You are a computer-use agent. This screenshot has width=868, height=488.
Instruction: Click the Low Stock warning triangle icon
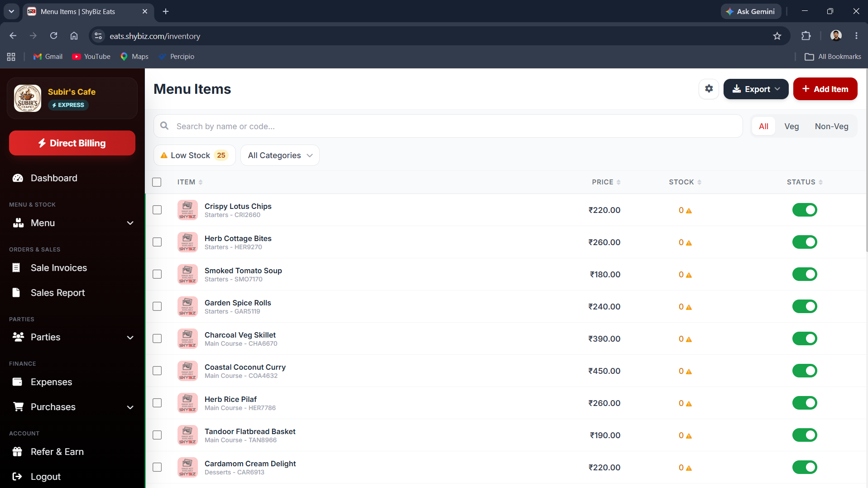click(164, 155)
